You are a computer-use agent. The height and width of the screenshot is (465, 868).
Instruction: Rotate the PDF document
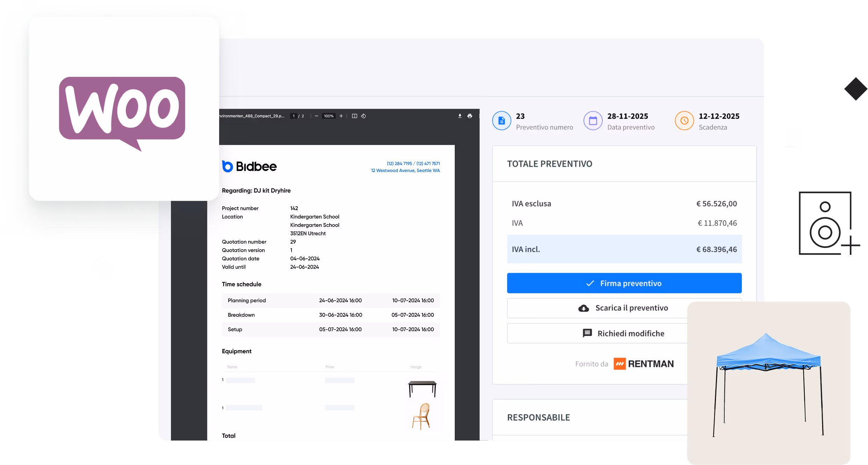(364, 116)
